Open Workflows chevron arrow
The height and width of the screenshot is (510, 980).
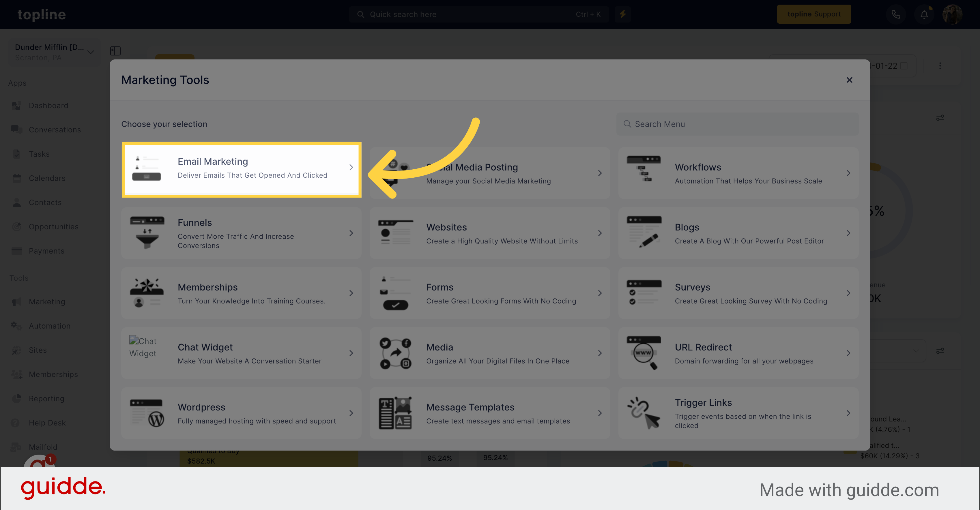848,173
